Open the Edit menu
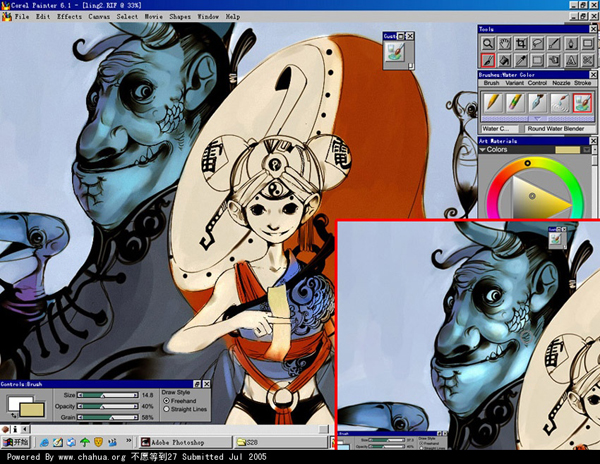 click(43, 16)
